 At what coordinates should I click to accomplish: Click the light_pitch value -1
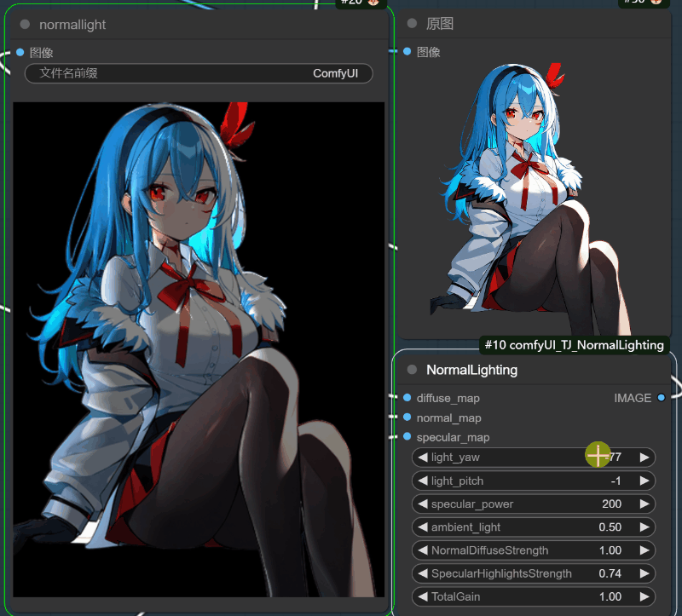[616, 481]
